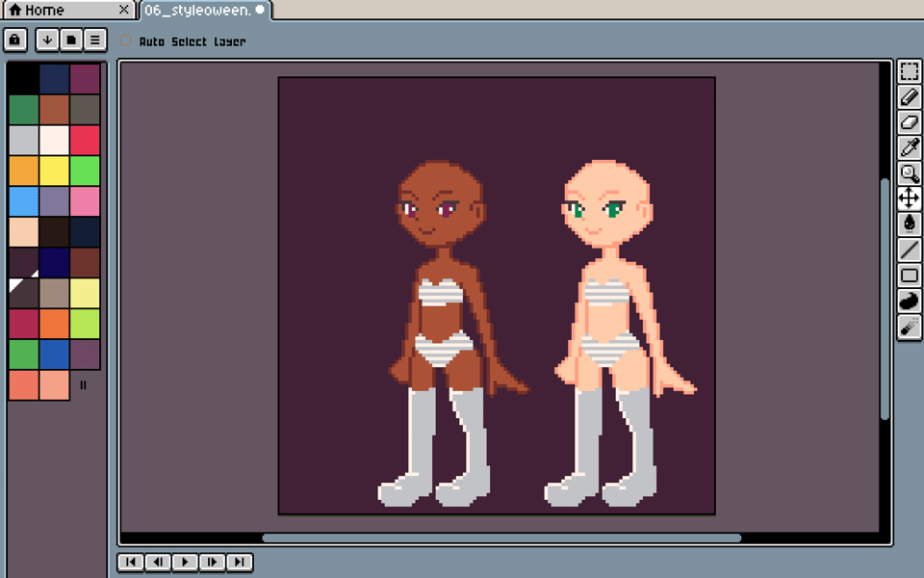
Task: Toggle the palette edit lock button
Action: click(x=15, y=39)
